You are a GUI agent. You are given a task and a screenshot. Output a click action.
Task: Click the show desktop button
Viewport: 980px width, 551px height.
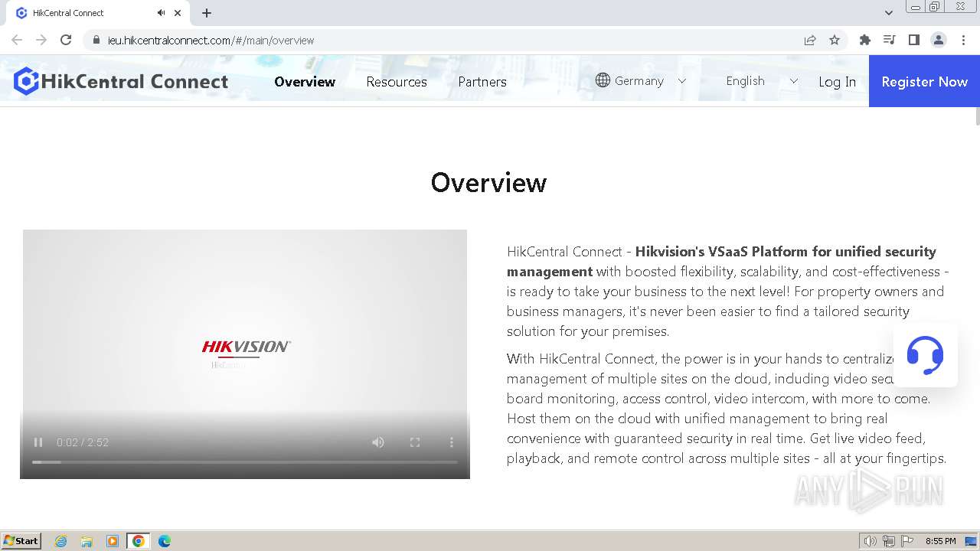coord(972,541)
